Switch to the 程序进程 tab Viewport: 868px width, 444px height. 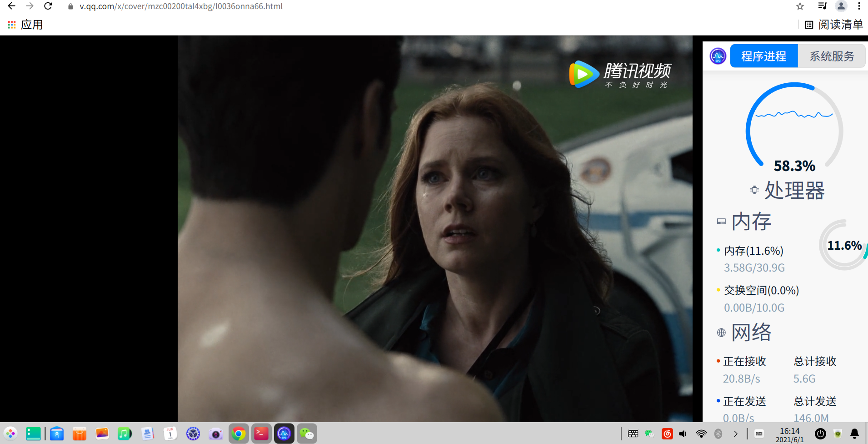(x=764, y=56)
